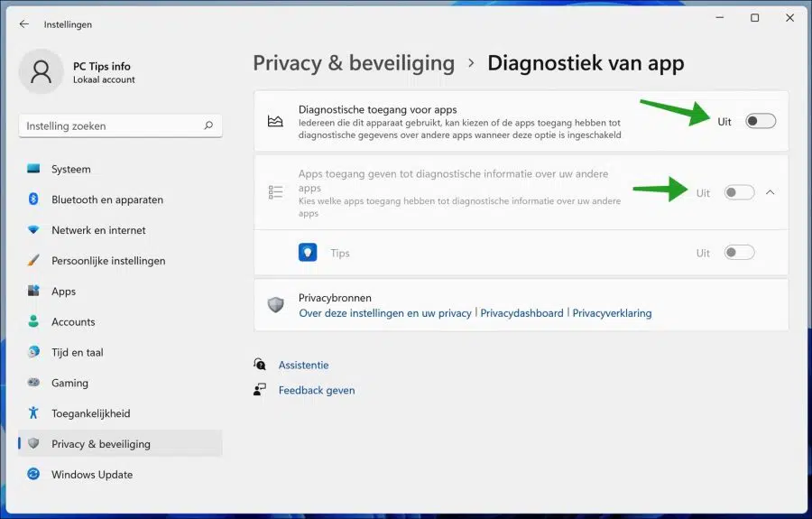
Task: Click the Feedback geven link
Action: point(317,390)
